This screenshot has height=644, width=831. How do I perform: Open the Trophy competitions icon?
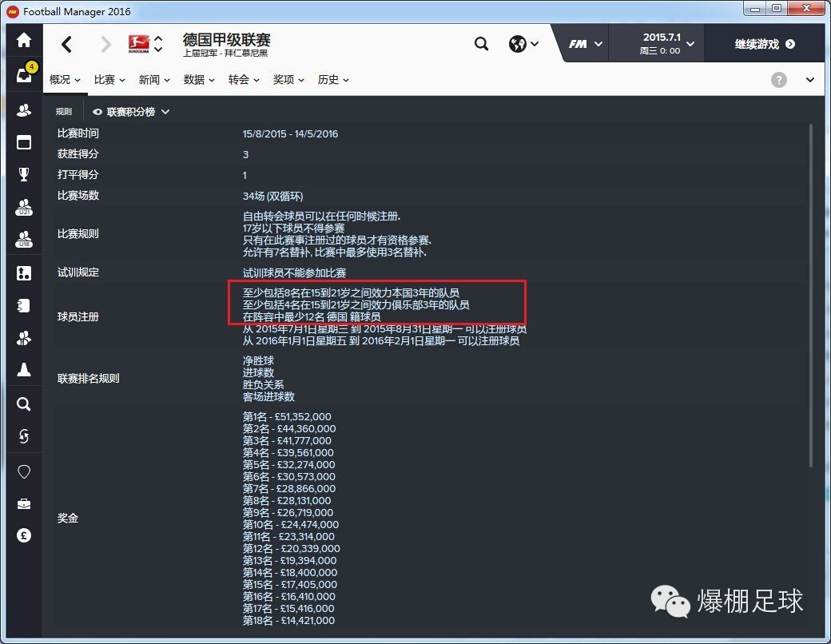click(23, 174)
